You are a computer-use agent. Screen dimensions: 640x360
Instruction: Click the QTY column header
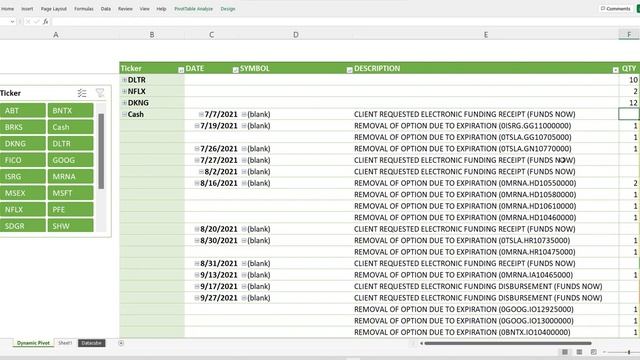[629, 69]
